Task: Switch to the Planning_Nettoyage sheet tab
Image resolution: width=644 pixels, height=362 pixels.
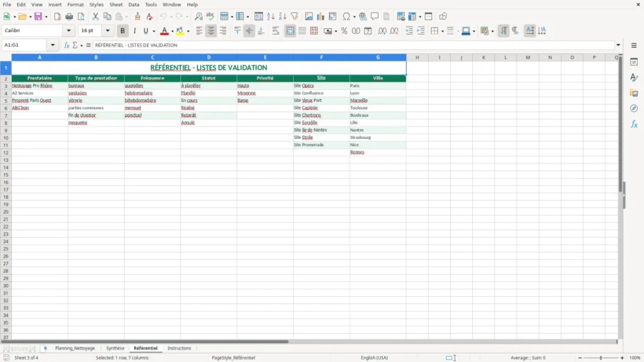Action: coord(75,348)
